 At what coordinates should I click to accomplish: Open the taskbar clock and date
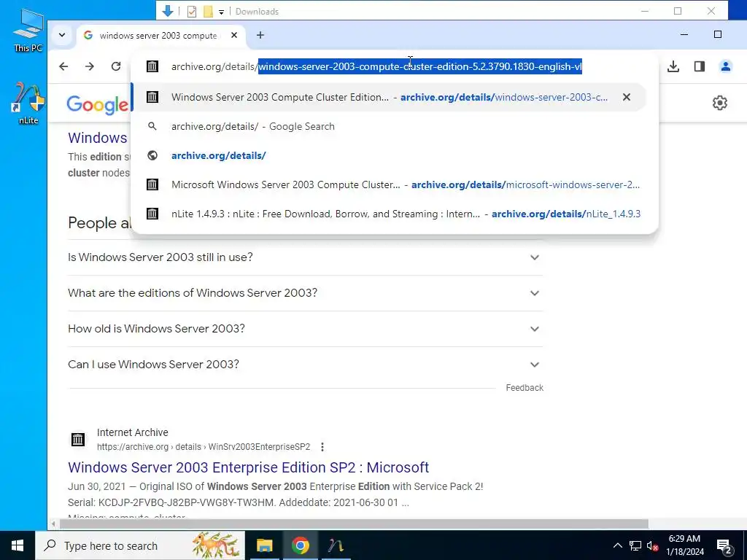tap(684, 545)
